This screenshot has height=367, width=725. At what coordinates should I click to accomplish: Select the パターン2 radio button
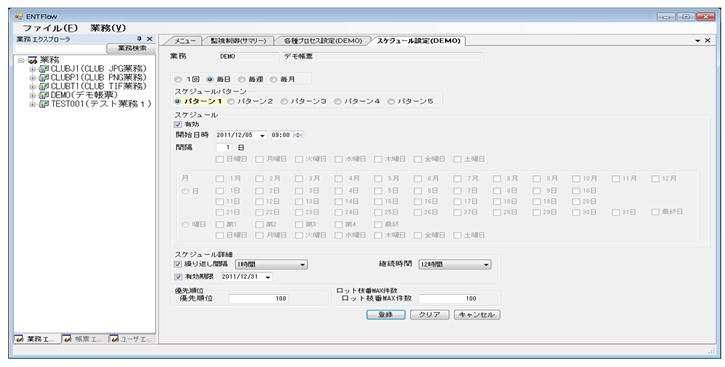point(231,101)
